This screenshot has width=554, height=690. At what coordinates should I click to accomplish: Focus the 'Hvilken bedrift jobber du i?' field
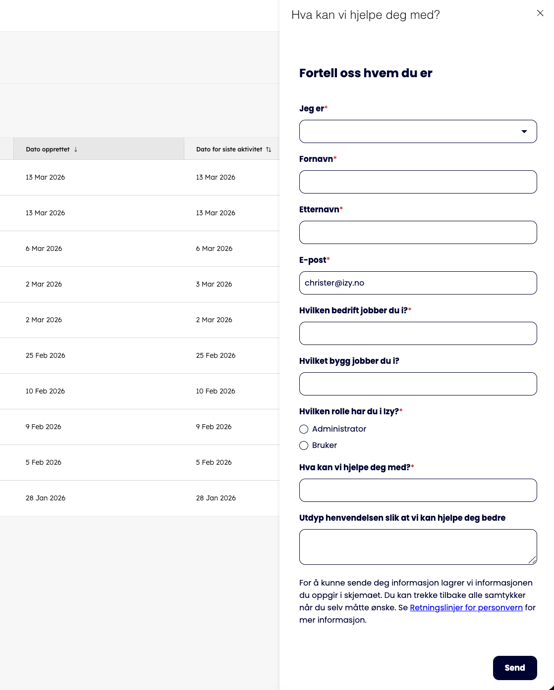pos(418,333)
